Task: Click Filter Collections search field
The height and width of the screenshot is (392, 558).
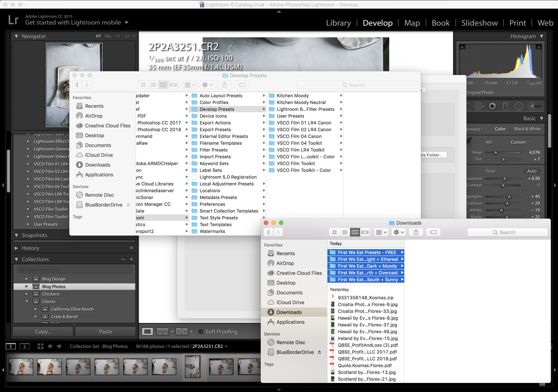Action: point(75,269)
